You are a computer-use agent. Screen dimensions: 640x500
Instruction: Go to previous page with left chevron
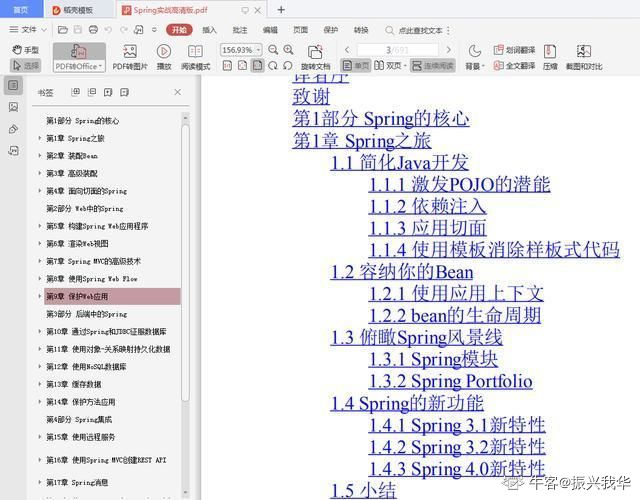click(x=347, y=50)
